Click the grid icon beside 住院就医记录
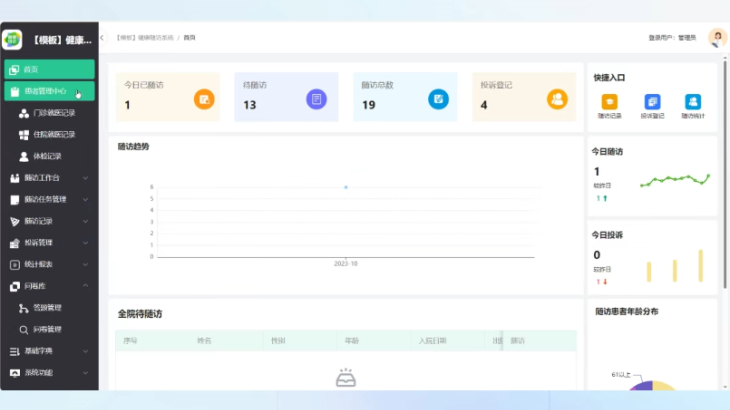The image size is (730, 410). [x=24, y=134]
